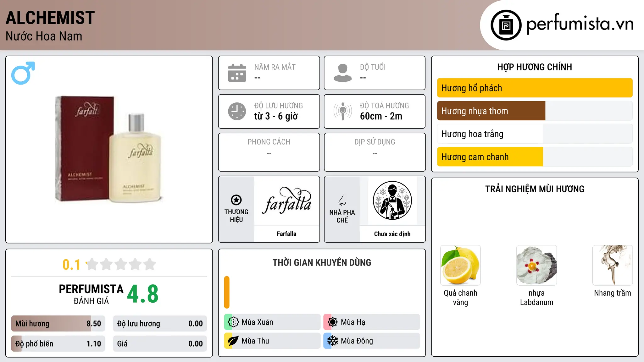Open the Quả chanh vàng lemon thumbnail

tap(460, 265)
